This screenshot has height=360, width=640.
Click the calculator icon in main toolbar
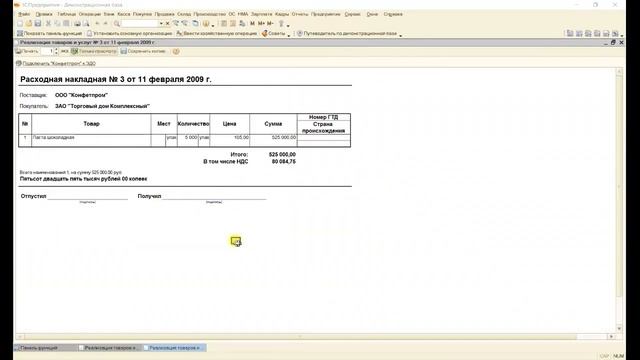click(224, 24)
